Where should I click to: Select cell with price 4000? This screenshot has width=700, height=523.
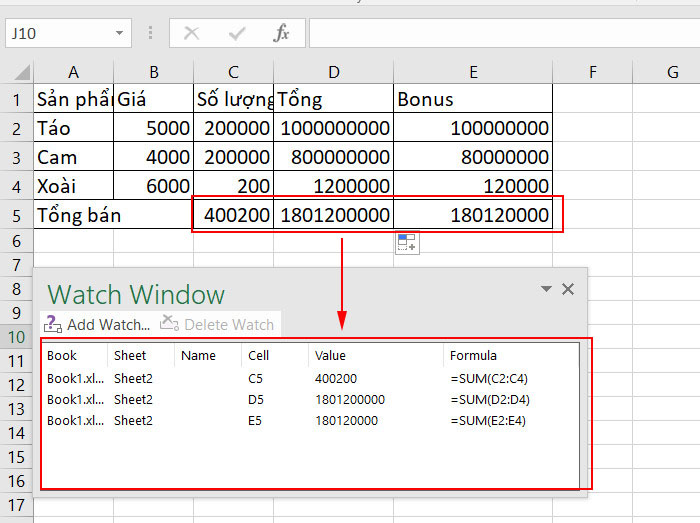click(x=154, y=157)
